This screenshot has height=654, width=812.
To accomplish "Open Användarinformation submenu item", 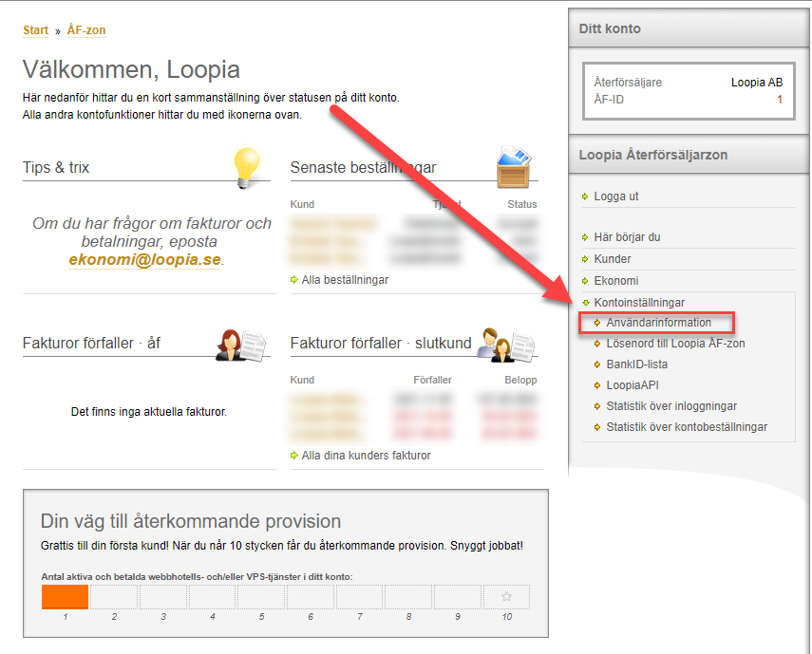I will tap(659, 323).
